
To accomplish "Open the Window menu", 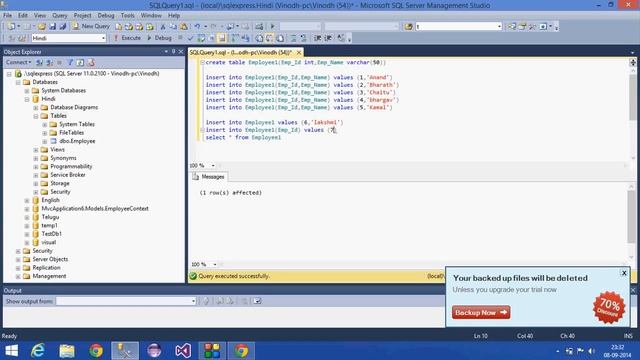I will 151,16.
